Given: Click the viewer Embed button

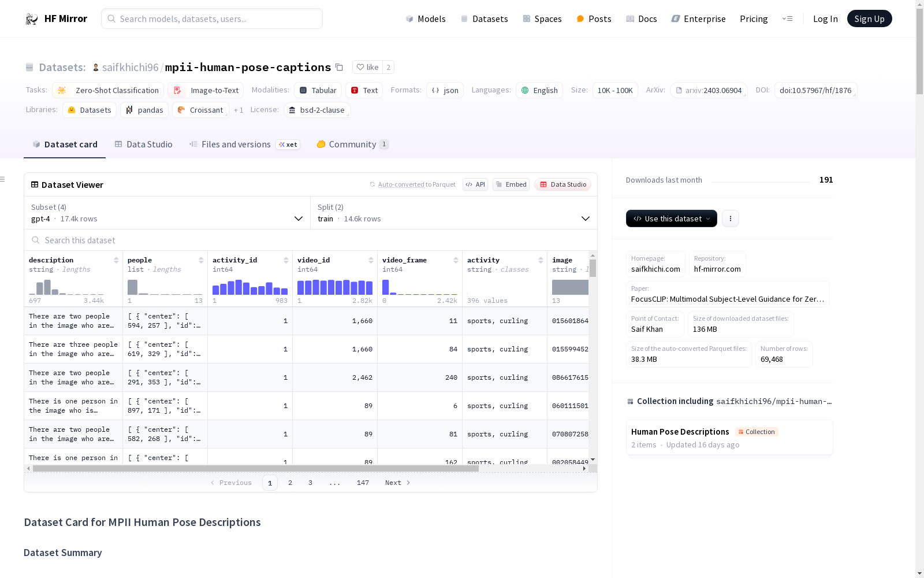Looking at the screenshot, I should coord(511,184).
